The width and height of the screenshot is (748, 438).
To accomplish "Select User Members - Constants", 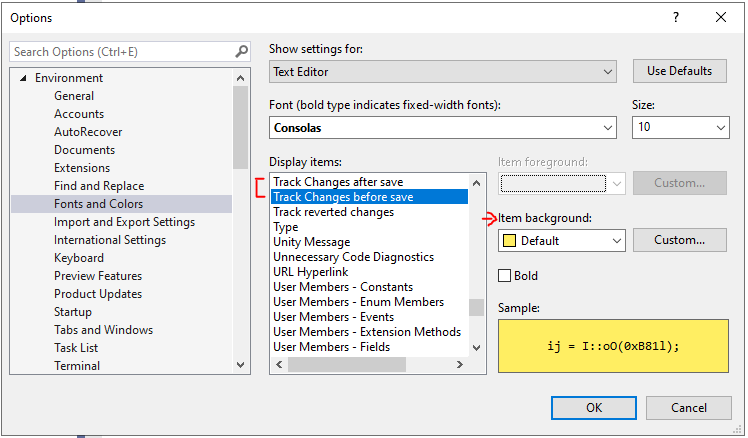I will click(x=343, y=287).
